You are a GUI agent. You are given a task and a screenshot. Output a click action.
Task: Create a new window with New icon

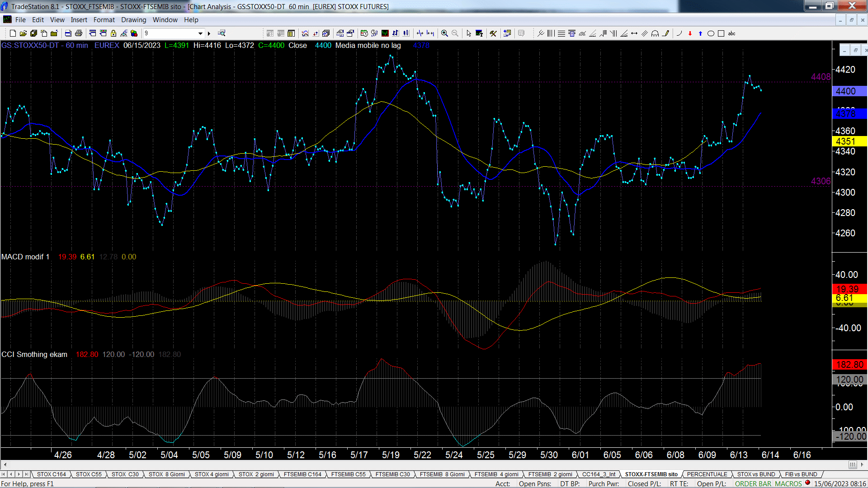coord(13,33)
